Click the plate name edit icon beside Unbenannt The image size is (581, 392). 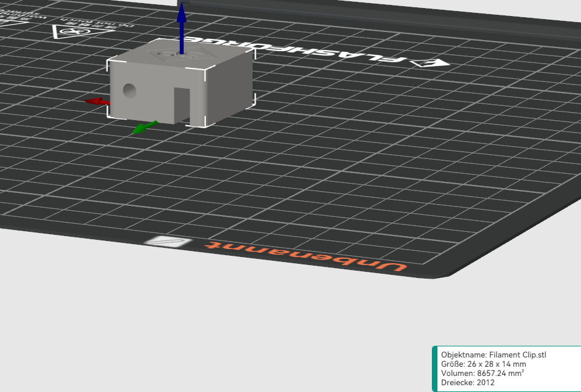point(169,242)
